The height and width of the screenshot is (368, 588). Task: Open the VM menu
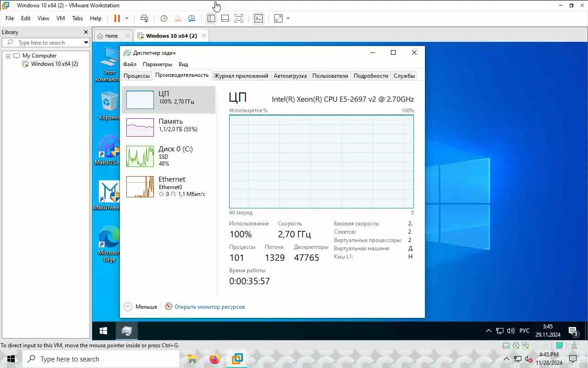(x=61, y=18)
